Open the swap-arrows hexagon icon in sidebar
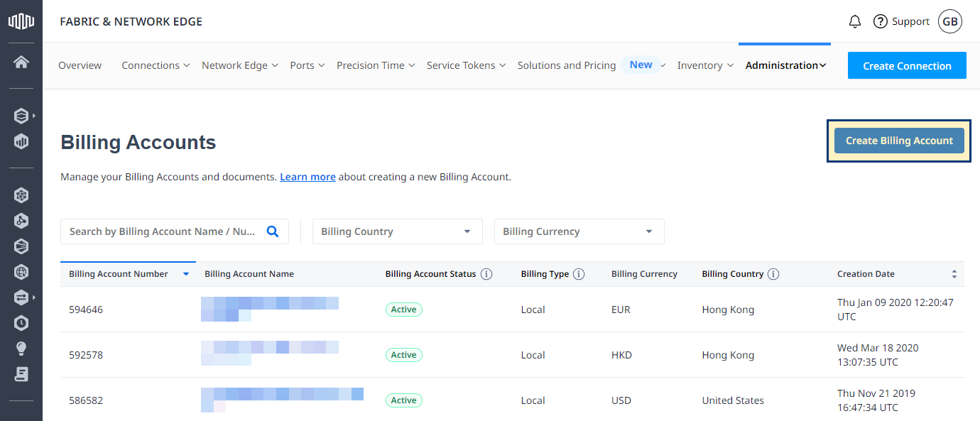Screen dimensions: 980x421 click(21, 297)
